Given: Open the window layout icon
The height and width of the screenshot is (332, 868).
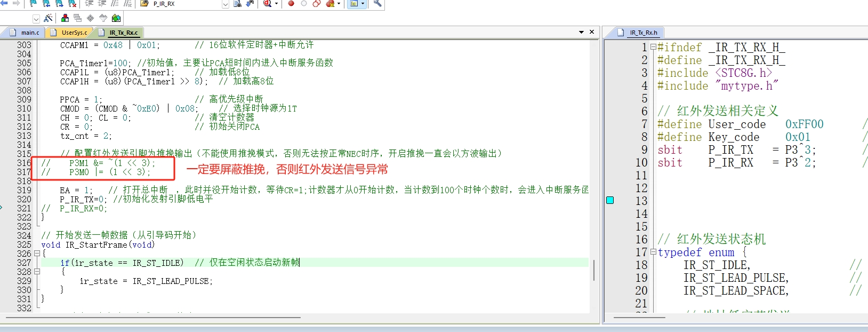Looking at the screenshot, I should [x=353, y=3].
